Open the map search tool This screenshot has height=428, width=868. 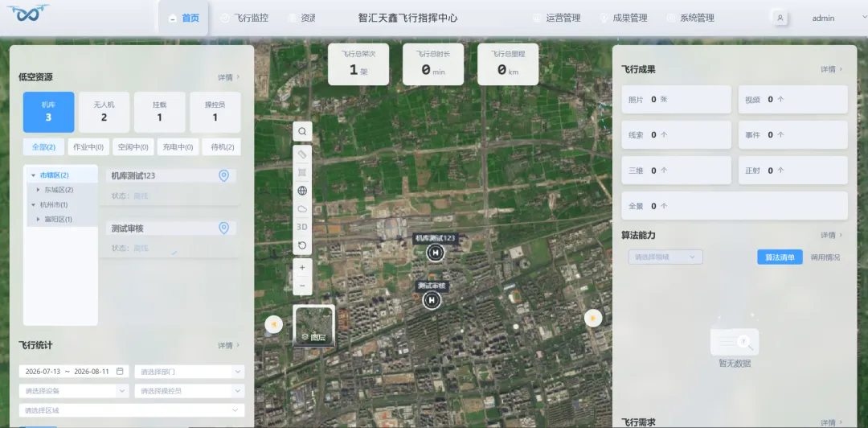coord(302,131)
